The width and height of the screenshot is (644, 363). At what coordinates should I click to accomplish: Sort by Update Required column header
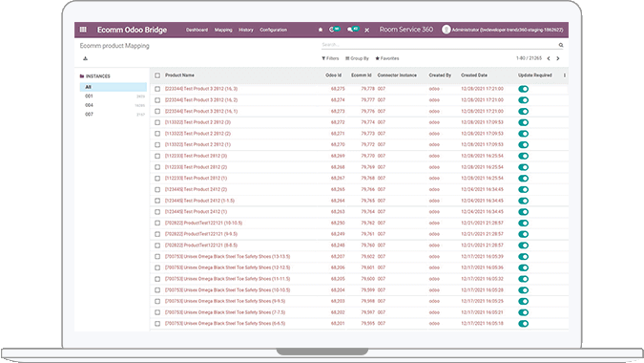click(x=534, y=75)
